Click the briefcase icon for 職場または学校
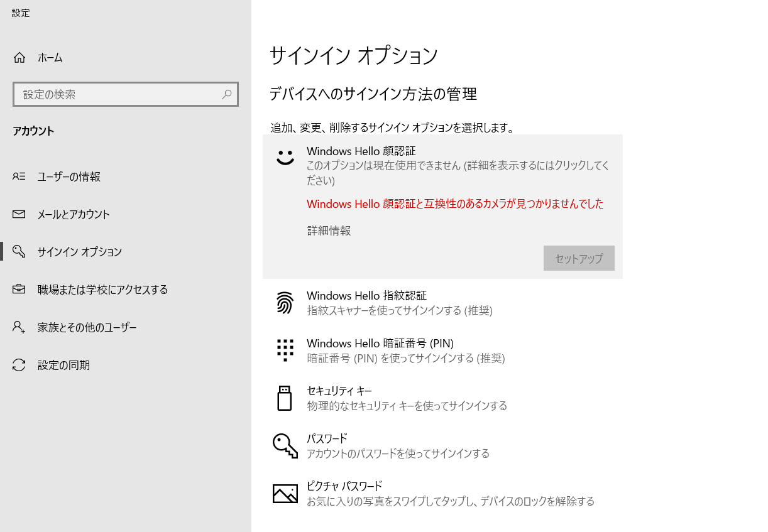768x532 pixels. (19, 290)
